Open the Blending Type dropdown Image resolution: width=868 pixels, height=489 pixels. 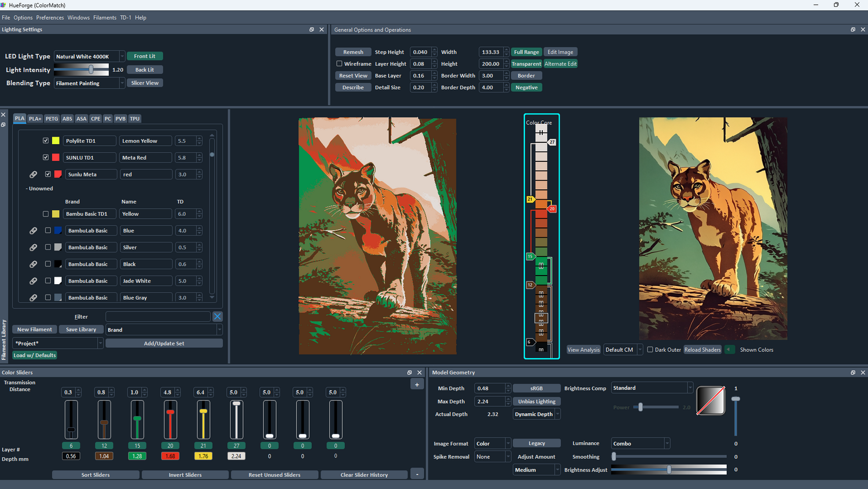[x=90, y=83]
